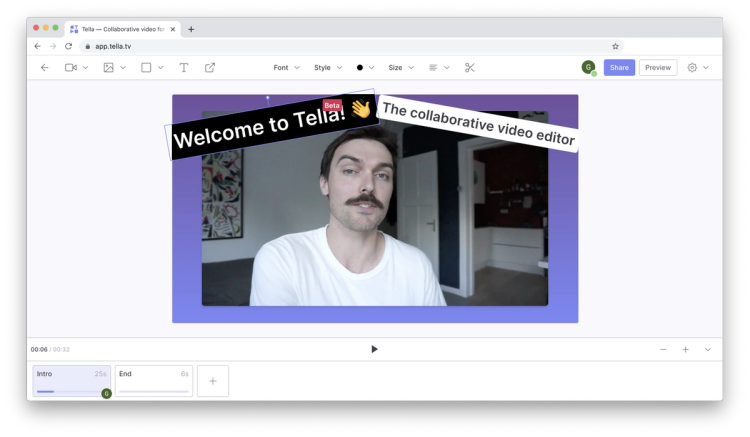Click the 00:06 current time text

[x=39, y=350]
